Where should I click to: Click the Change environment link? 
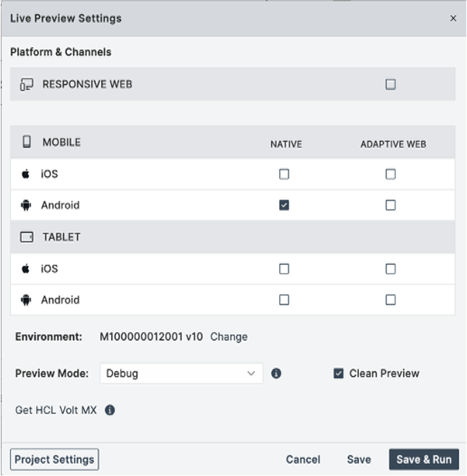tap(229, 337)
